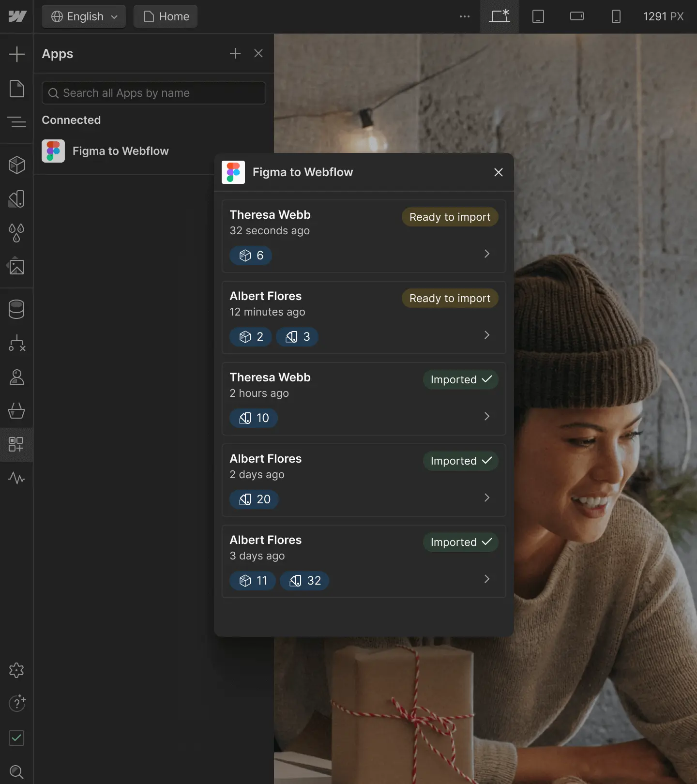Open the Components cube icon in sidebar
Image resolution: width=697 pixels, height=784 pixels.
point(17,165)
